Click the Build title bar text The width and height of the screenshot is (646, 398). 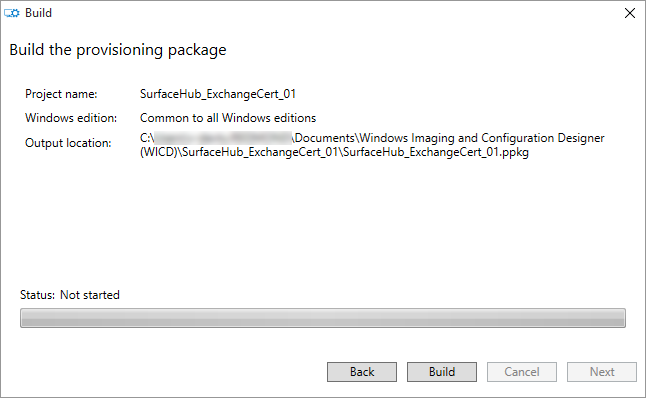38,13
